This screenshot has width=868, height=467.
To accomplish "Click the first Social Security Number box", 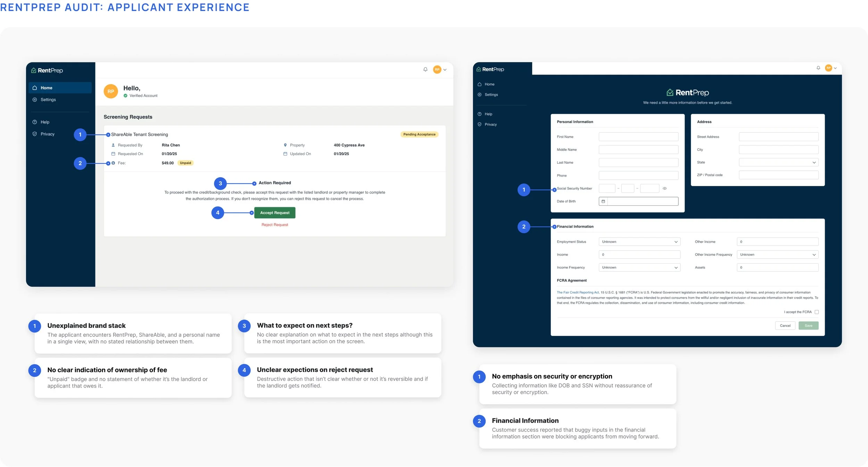I will click(607, 188).
